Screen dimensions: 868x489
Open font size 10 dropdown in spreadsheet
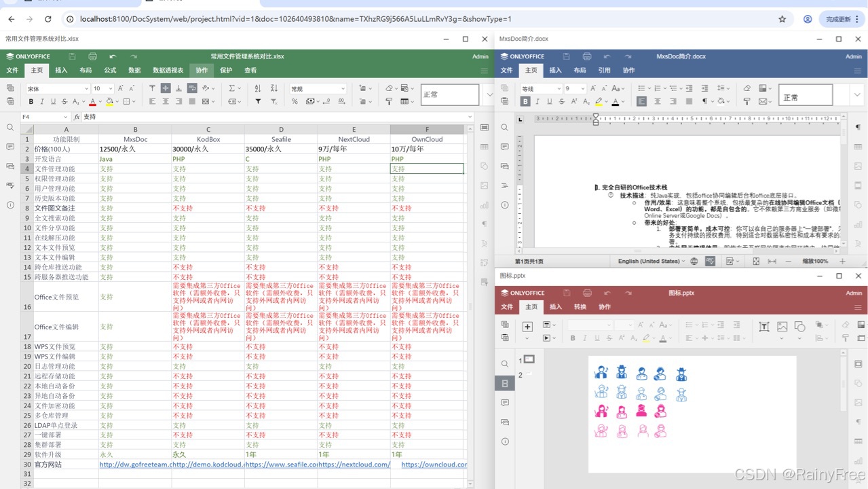110,88
